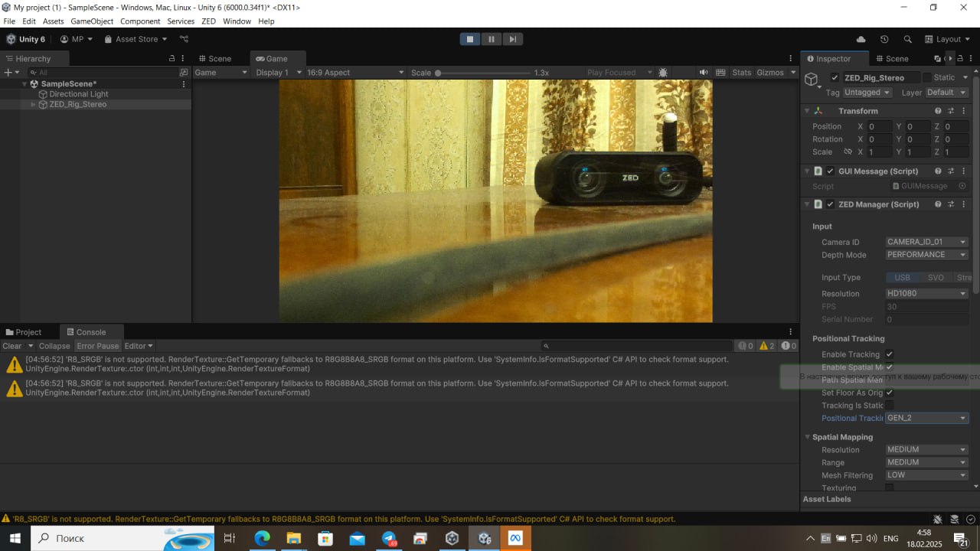Open the Camera ID dropdown
Image resolution: width=980 pixels, height=551 pixels.
point(926,242)
